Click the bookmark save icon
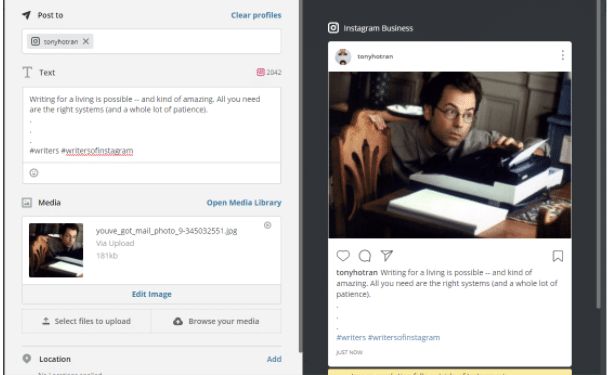The height and width of the screenshot is (375, 609). click(558, 256)
